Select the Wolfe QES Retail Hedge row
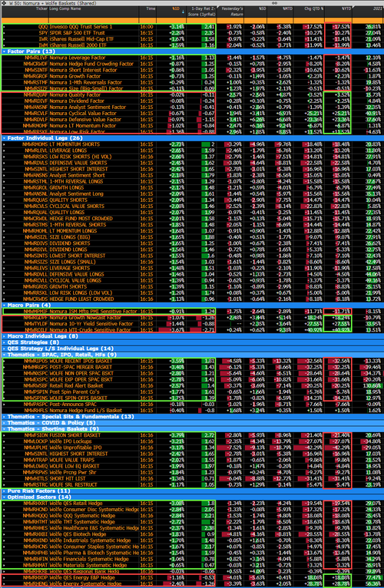This screenshot has width=384, height=588. click(x=192, y=504)
